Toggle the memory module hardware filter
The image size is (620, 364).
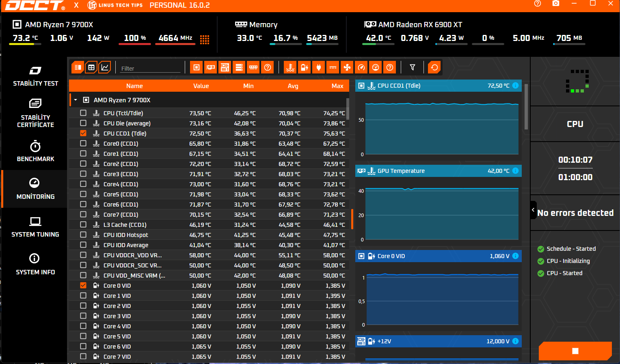point(253,67)
